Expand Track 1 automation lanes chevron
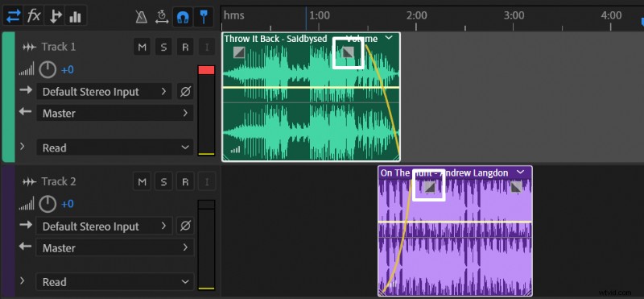 click(x=23, y=146)
